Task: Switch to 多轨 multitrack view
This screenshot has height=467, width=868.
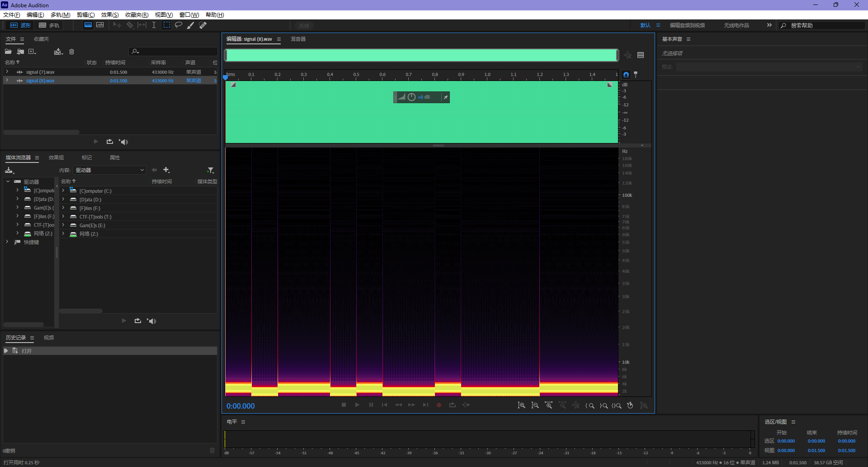Action: pyautogui.click(x=49, y=25)
